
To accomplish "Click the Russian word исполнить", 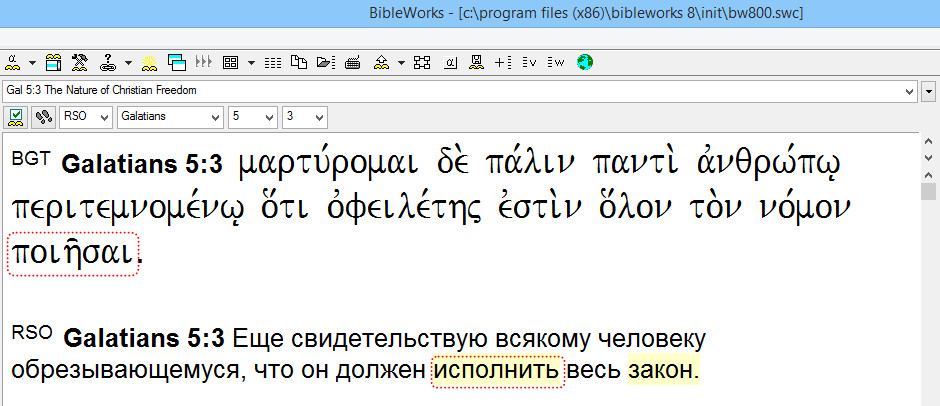I will click(498, 371).
